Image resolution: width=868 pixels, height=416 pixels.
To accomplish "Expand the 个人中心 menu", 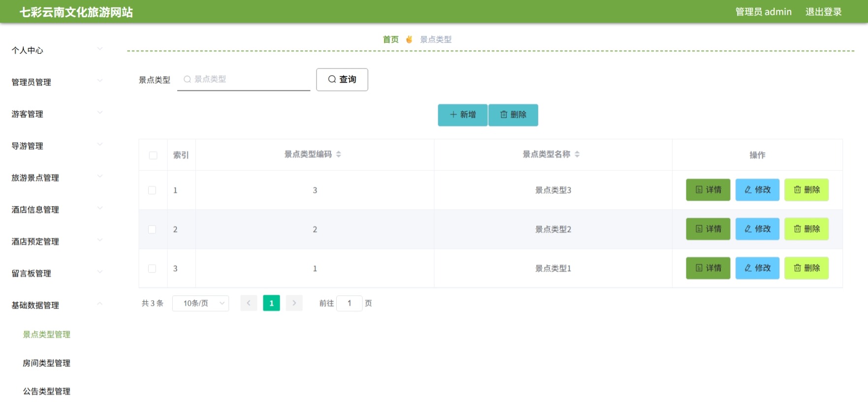I will pyautogui.click(x=57, y=50).
